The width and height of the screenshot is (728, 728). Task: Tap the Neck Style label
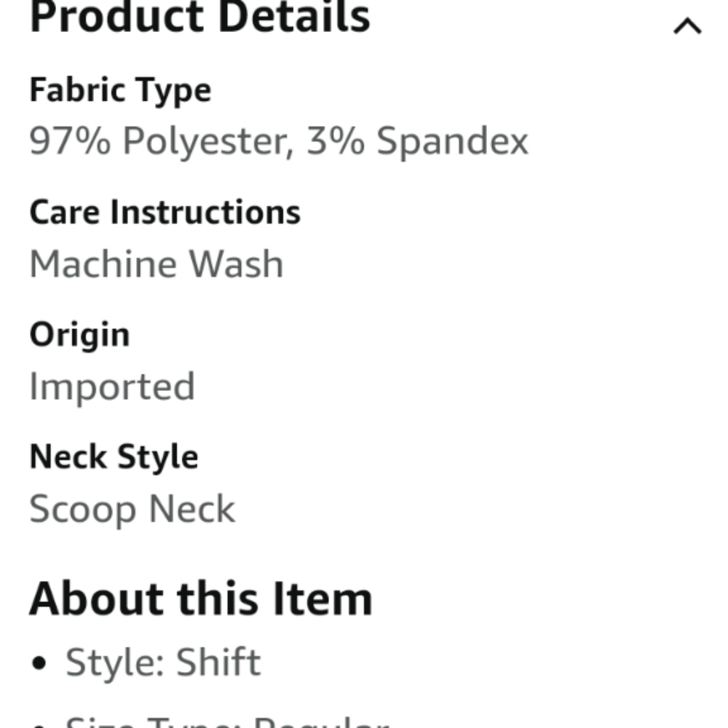point(114,457)
